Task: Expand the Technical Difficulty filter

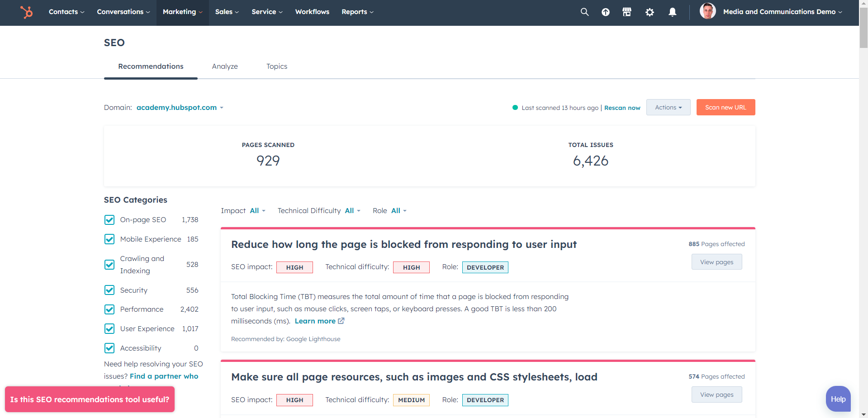Action: pyautogui.click(x=352, y=210)
